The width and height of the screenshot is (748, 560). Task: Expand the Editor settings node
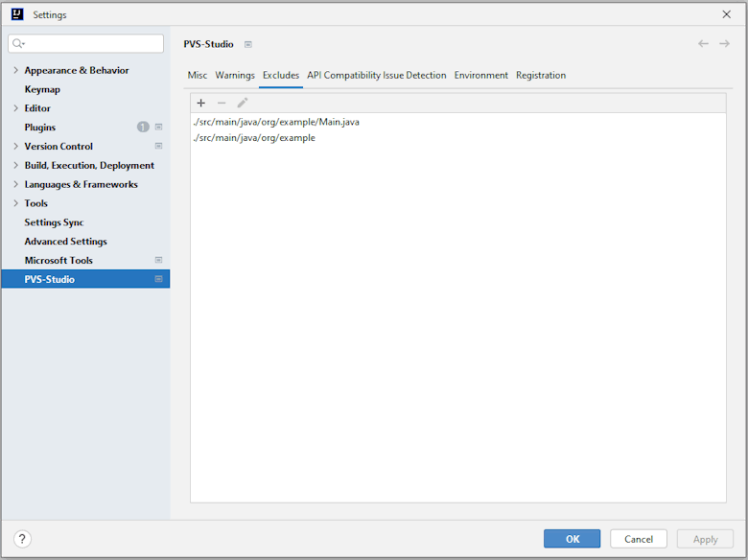(x=15, y=108)
